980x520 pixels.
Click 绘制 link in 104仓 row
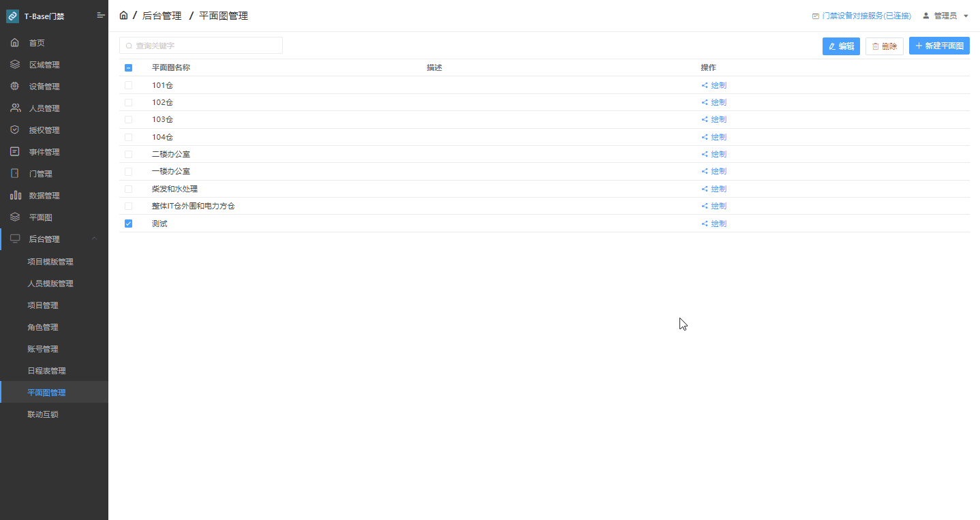pos(718,138)
